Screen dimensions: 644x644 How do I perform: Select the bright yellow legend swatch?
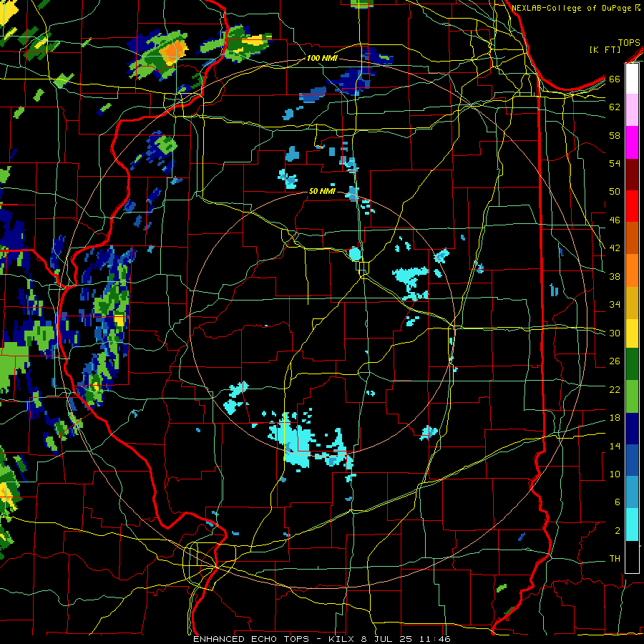[x=632, y=333]
